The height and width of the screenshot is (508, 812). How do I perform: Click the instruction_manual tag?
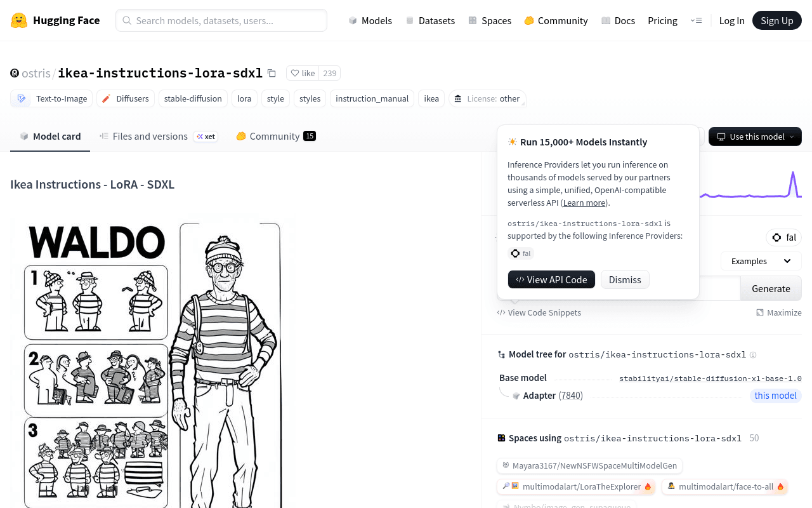[372, 98]
